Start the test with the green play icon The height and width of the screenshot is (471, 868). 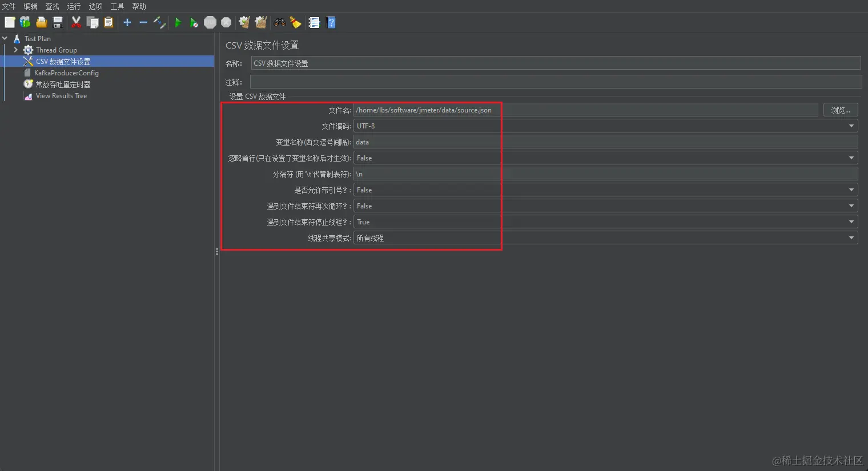(x=178, y=22)
